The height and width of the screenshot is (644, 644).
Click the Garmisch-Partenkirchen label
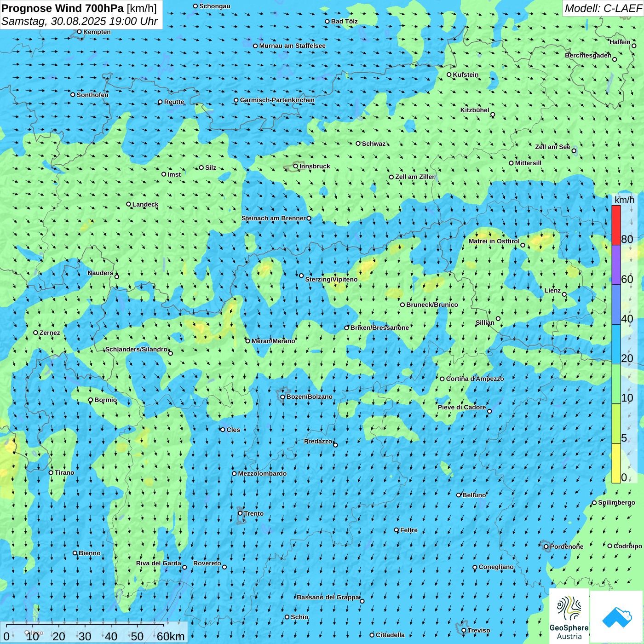click(x=277, y=100)
